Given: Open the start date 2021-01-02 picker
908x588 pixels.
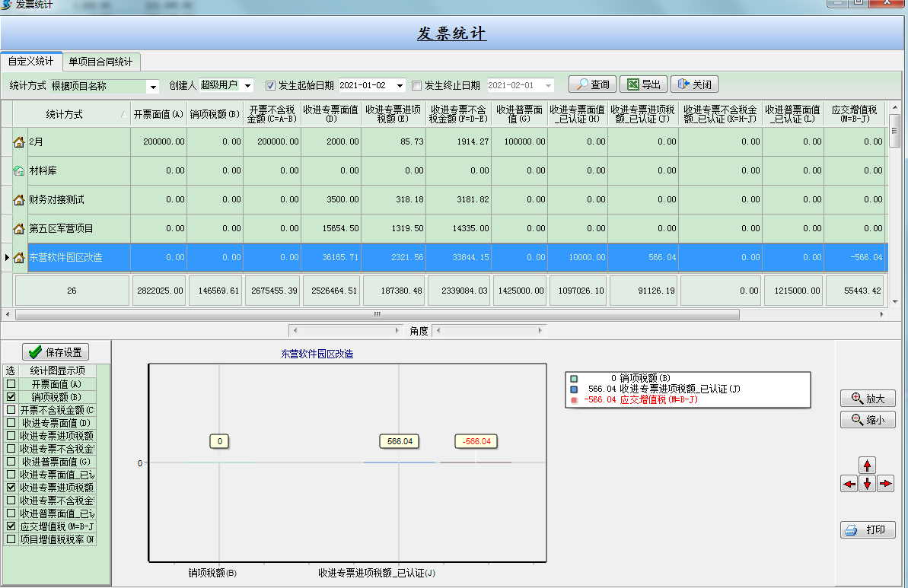Looking at the screenshot, I should (x=400, y=85).
